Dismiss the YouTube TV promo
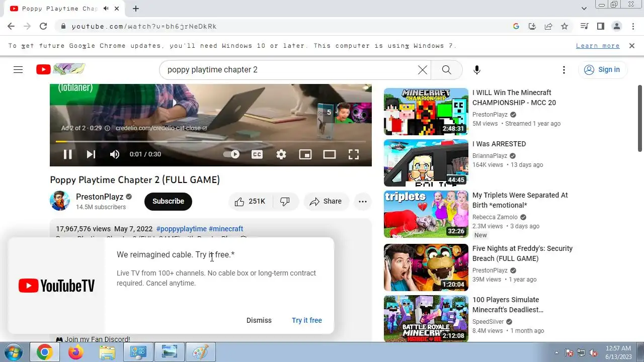644x362 pixels. tap(259, 320)
